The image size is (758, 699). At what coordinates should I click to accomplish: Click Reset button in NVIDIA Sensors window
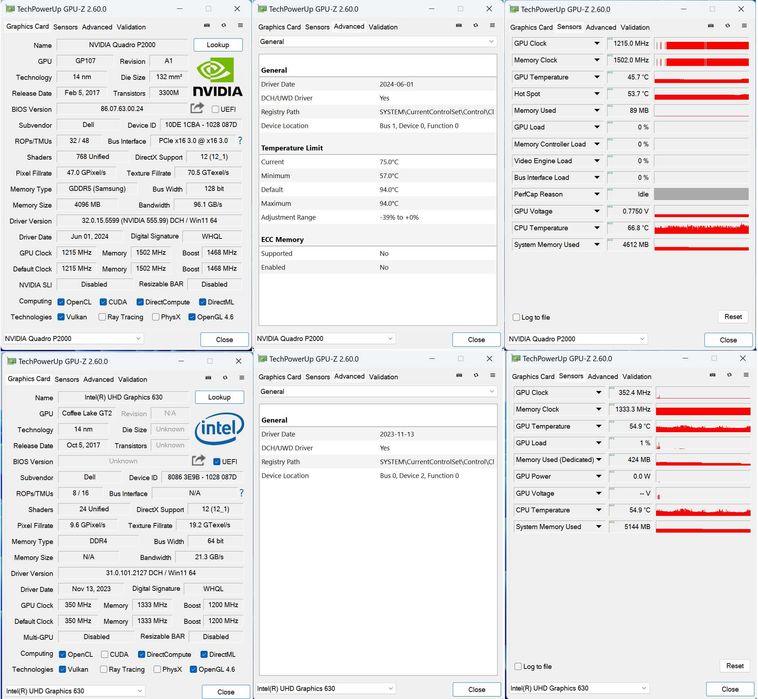click(x=733, y=317)
